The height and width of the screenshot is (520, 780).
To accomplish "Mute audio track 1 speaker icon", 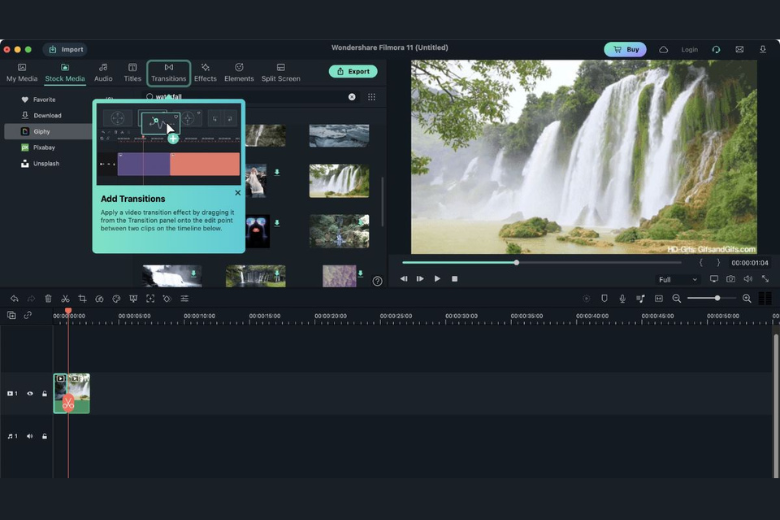I will click(30, 436).
